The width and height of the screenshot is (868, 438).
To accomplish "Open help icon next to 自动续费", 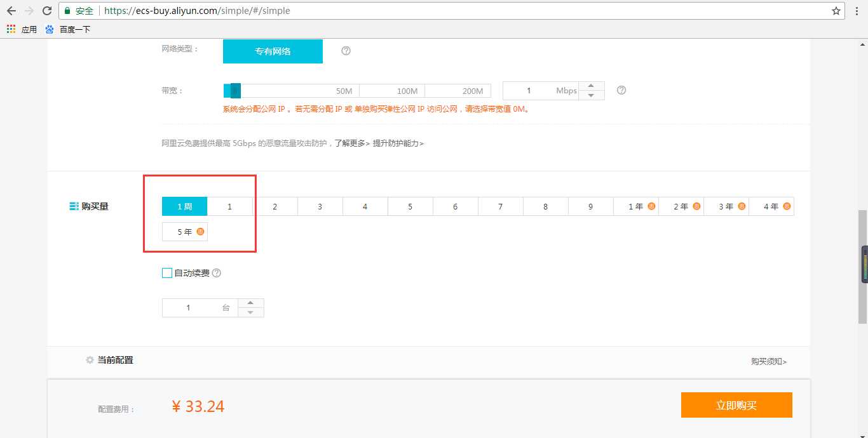I will 216,273.
